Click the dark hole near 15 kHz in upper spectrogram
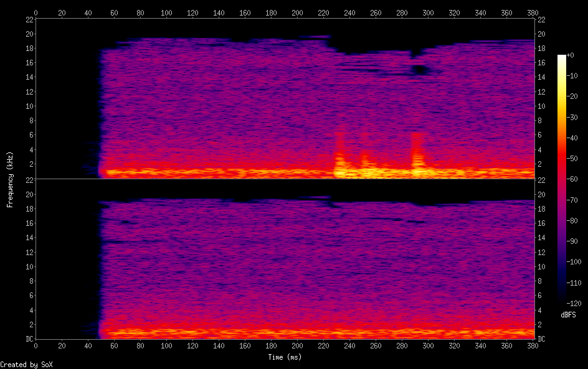Viewport: 588px width, 369px height. (420, 70)
